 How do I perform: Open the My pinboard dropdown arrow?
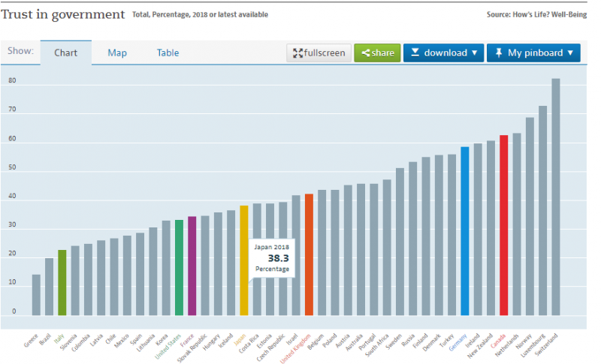click(x=570, y=53)
